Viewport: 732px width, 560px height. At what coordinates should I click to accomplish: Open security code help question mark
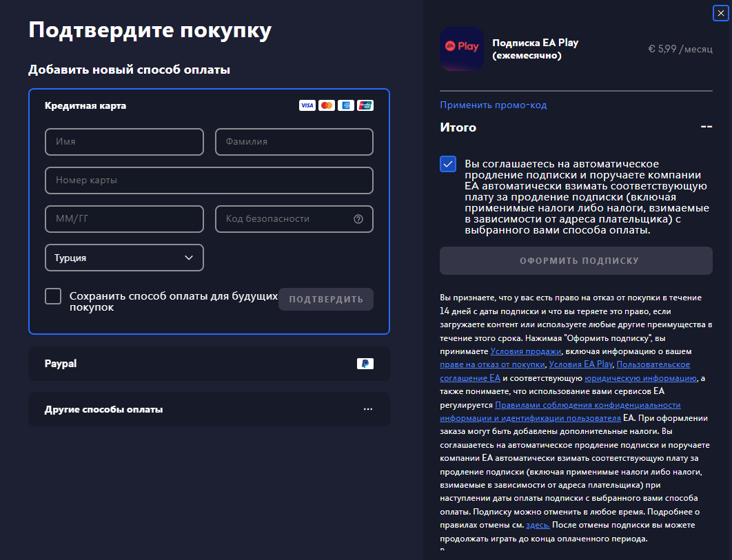[x=358, y=219]
